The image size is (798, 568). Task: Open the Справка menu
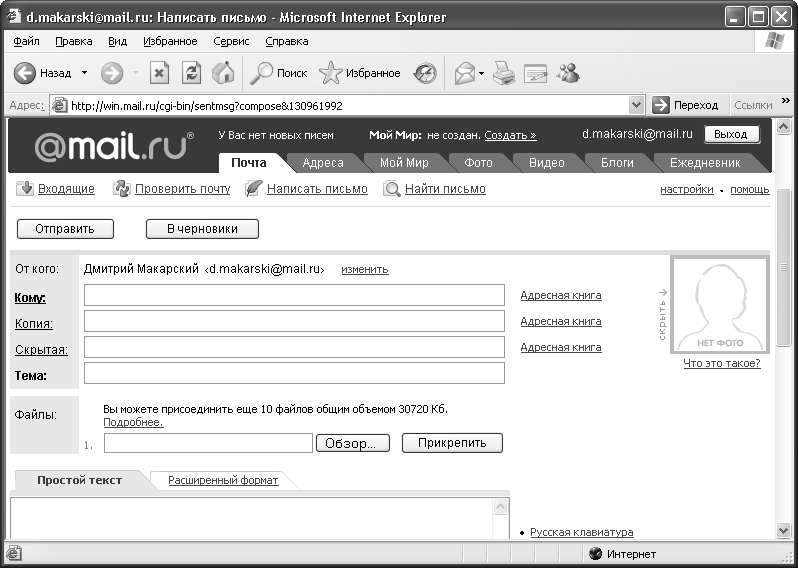pyautogui.click(x=287, y=41)
